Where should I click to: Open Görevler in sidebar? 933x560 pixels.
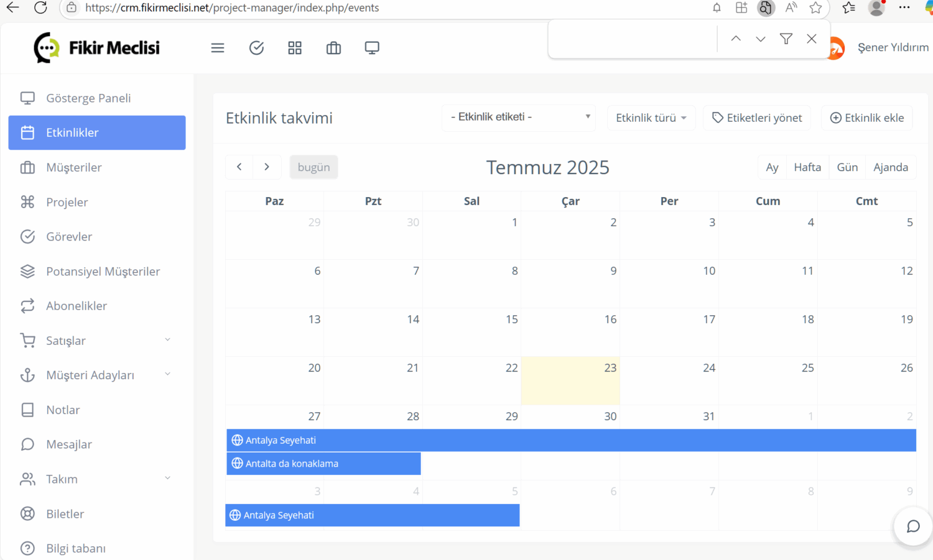[x=97, y=237]
